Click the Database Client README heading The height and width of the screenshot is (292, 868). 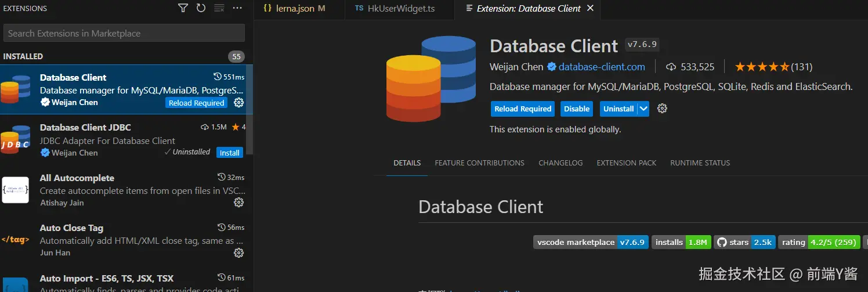481,207
